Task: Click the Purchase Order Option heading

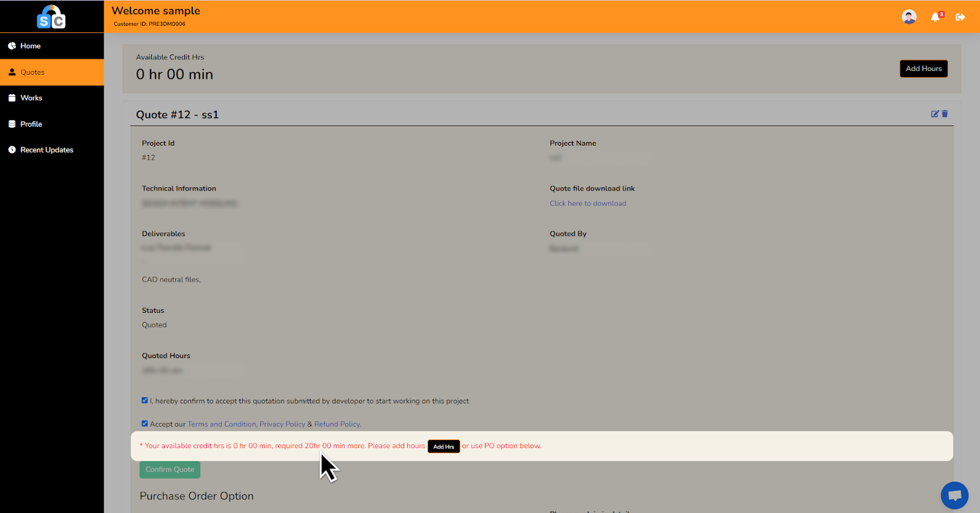Action: [x=197, y=496]
